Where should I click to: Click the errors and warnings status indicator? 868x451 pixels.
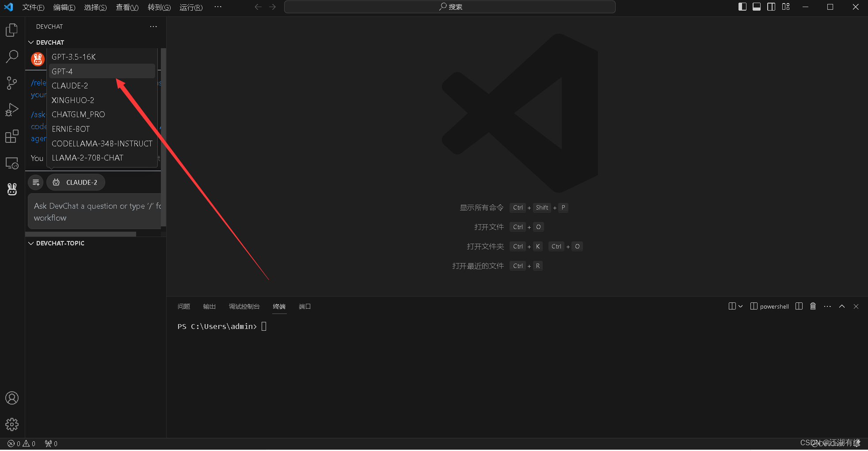coord(21,443)
